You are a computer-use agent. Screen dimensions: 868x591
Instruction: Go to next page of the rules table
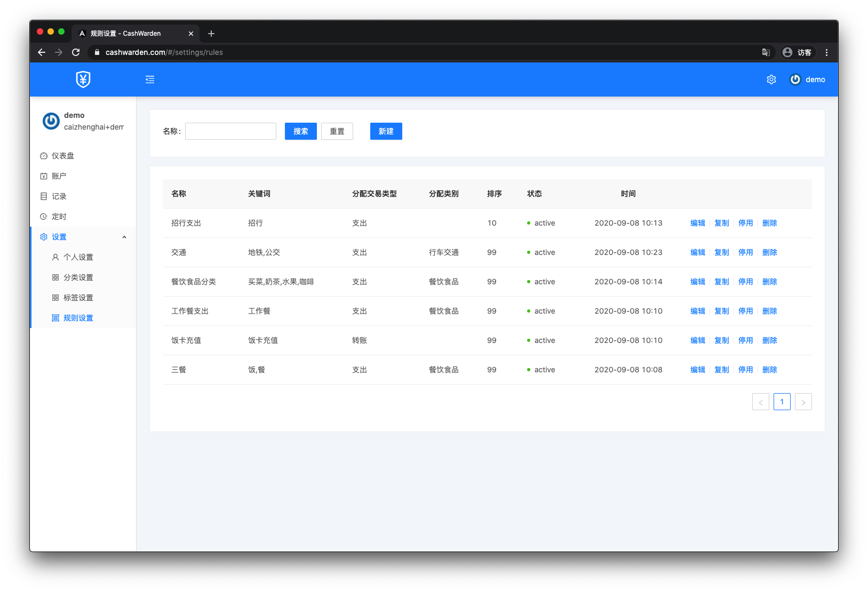point(803,402)
